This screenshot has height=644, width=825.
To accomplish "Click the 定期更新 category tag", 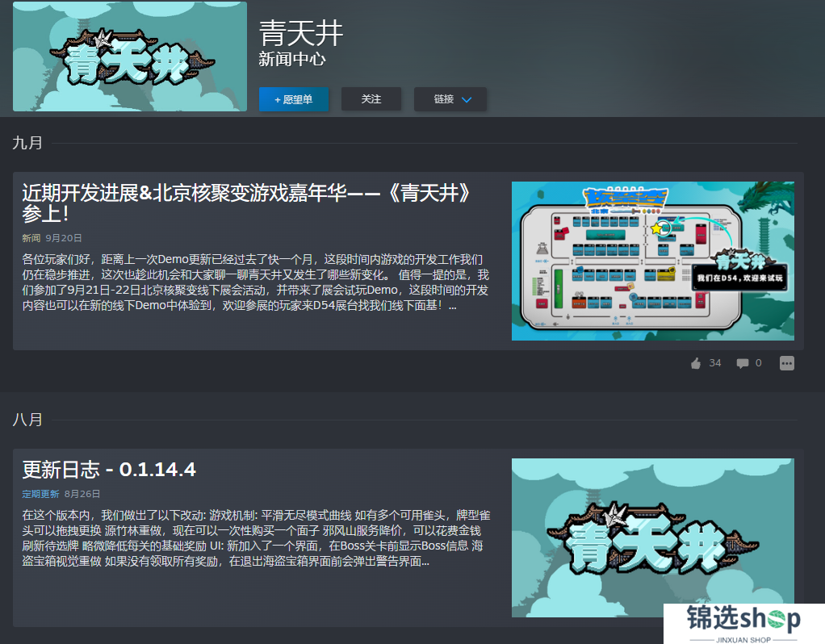I will [40, 494].
